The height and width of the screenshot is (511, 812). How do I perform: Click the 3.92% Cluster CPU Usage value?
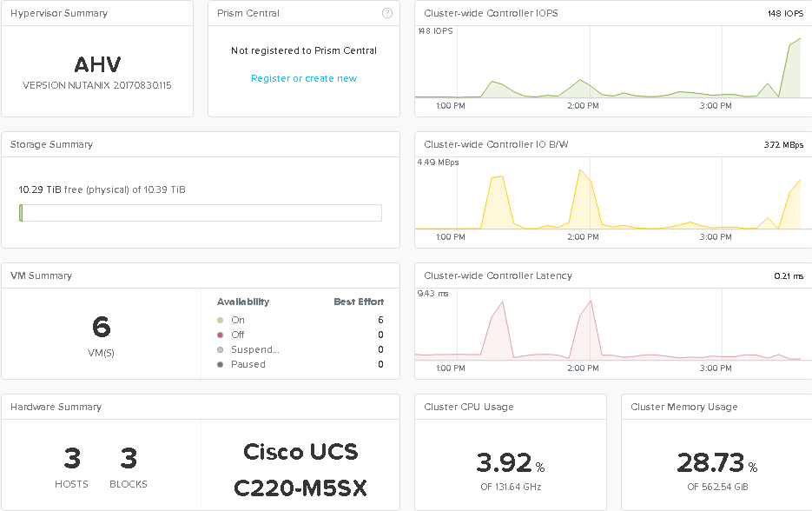[x=504, y=462]
